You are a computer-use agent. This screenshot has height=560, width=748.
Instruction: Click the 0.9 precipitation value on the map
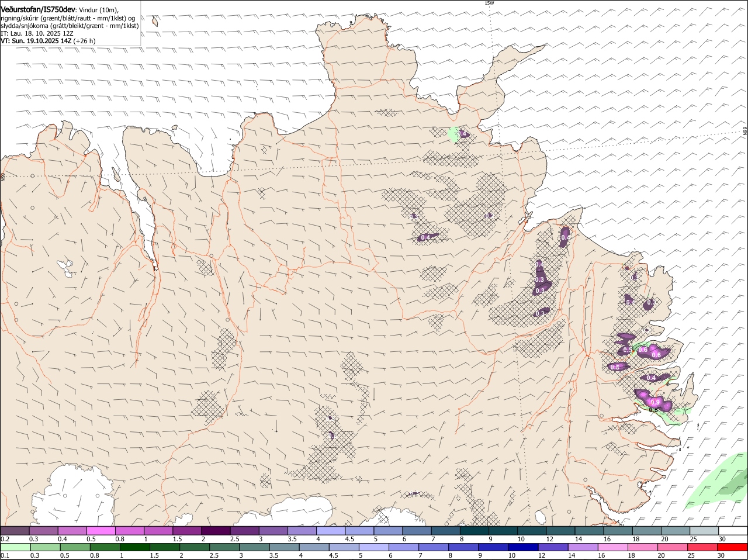656,402
